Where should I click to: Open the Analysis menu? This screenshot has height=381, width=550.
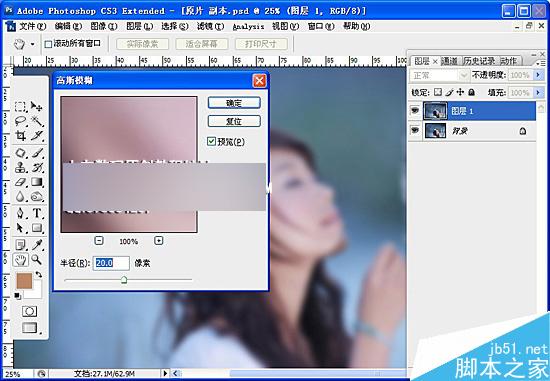pyautogui.click(x=248, y=26)
